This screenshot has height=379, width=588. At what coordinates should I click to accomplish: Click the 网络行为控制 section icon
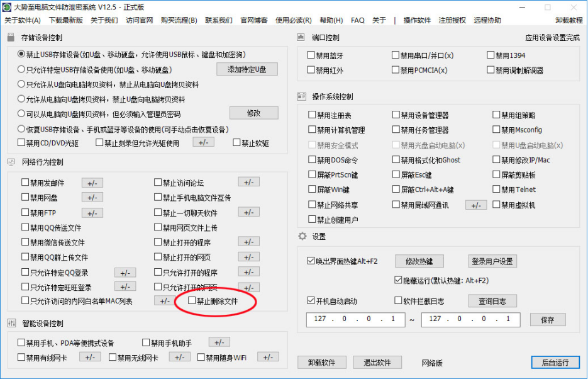tap(11, 162)
